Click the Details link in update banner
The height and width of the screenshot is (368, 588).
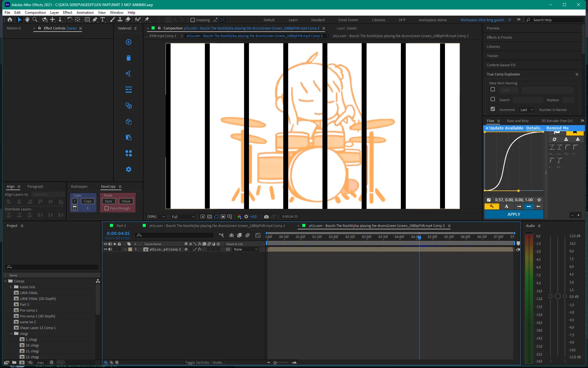[535, 128]
